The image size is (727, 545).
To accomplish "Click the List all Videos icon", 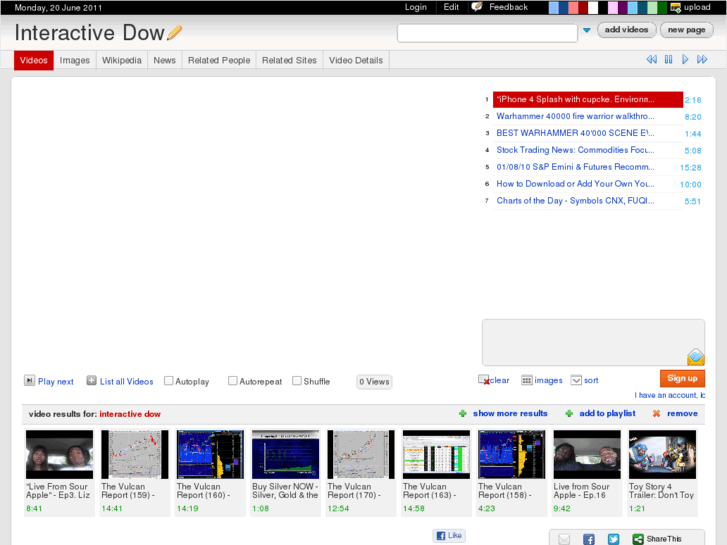I will tap(91, 381).
